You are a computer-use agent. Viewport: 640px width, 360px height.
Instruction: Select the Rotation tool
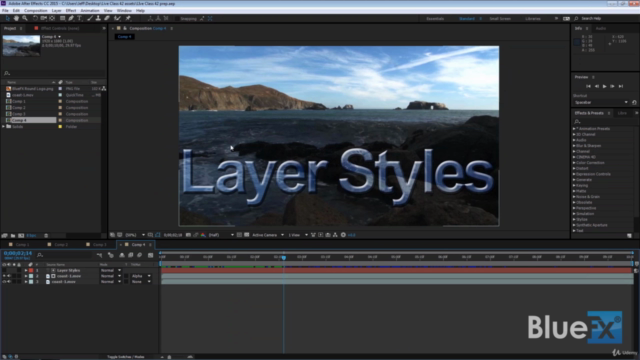click(35, 18)
